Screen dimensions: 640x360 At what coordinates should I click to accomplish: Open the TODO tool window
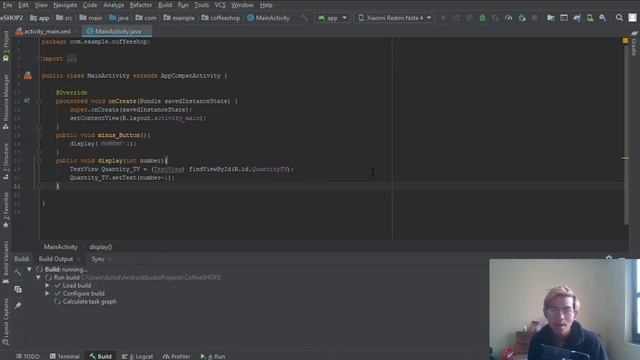(27, 356)
